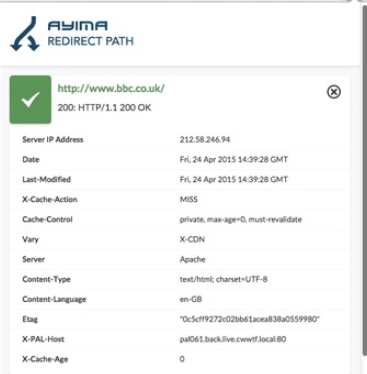Close the bbc.co.uk result with the X button
This screenshot has width=367, height=374.
coord(334,91)
